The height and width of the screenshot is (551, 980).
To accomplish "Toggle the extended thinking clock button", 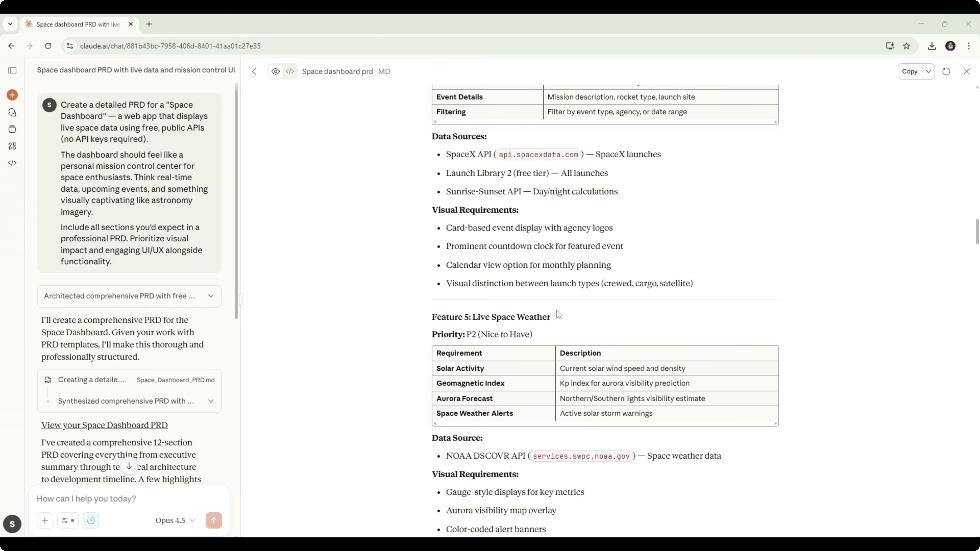I will (91, 520).
